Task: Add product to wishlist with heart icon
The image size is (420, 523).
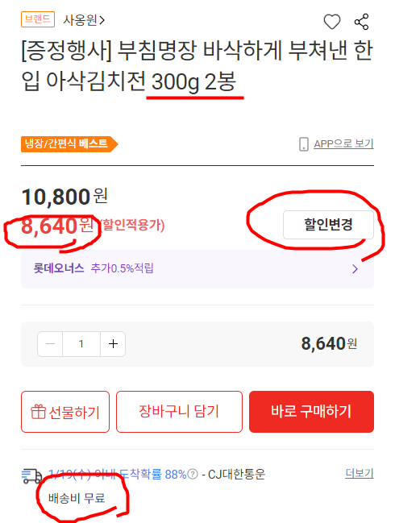Action: [332, 22]
